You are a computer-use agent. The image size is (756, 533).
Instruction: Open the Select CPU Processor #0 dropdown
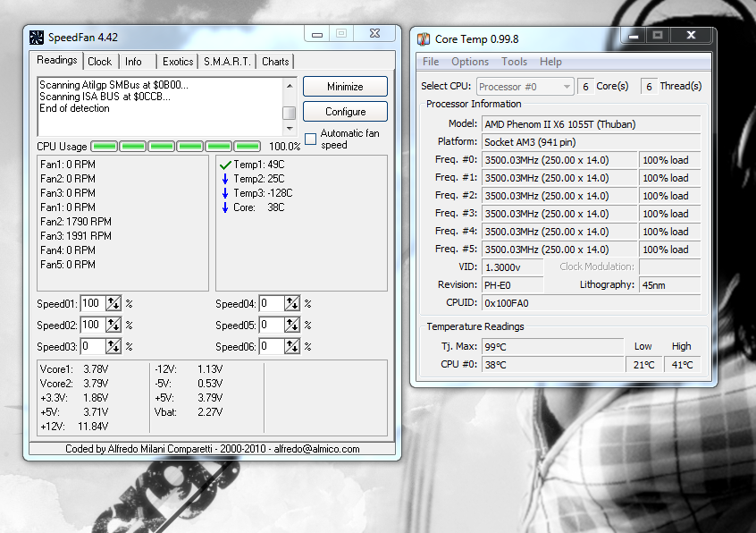[525, 87]
